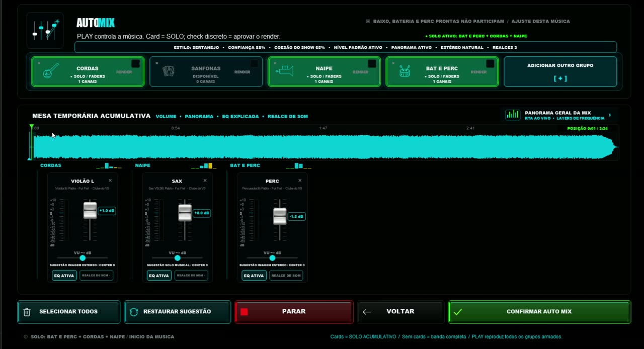Remove the Bat e Perc card with its X

[393, 63]
